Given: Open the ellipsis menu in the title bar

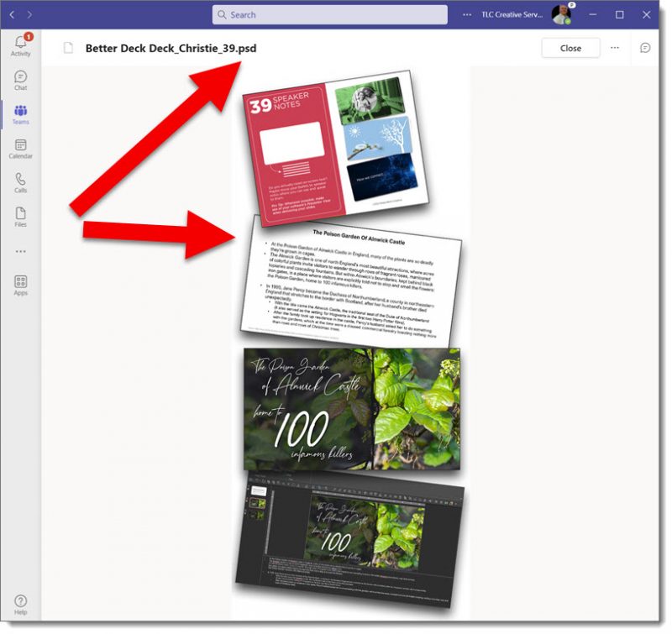Looking at the screenshot, I should (x=467, y=13).
